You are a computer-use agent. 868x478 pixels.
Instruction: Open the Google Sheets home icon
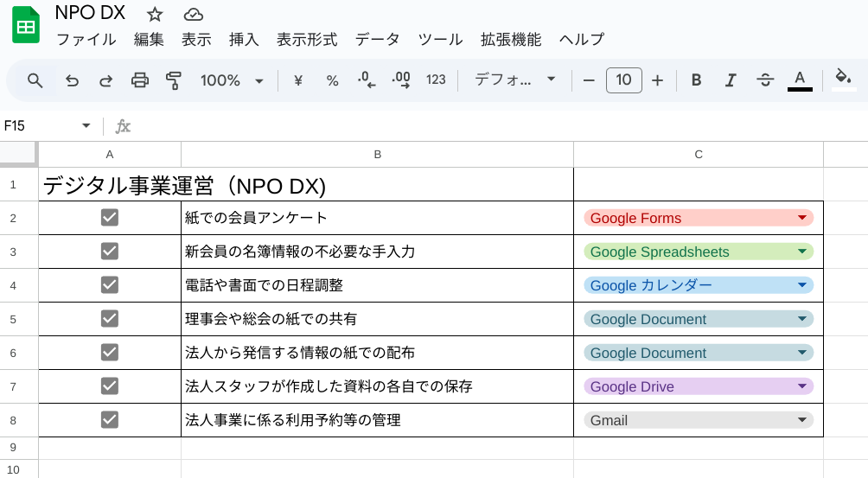25,25
